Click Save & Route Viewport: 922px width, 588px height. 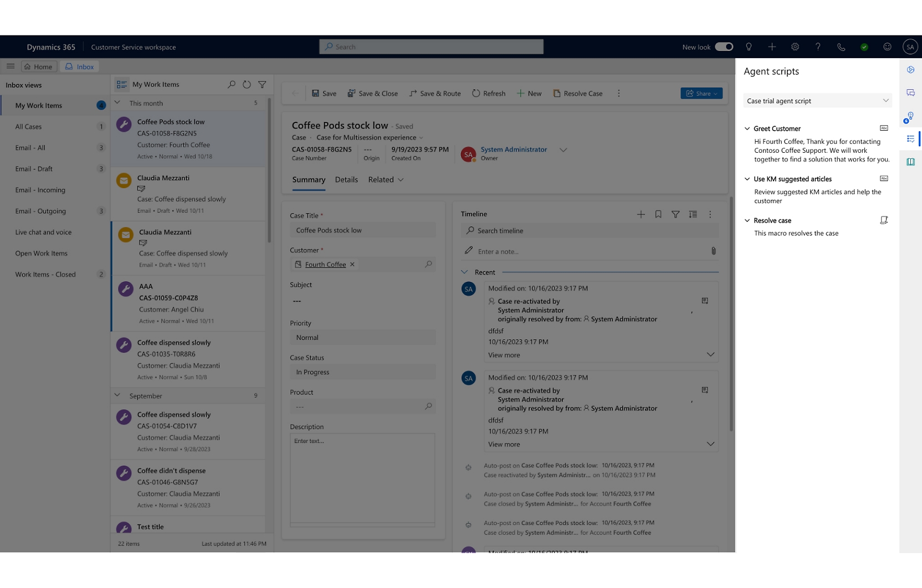click(435, 93)
